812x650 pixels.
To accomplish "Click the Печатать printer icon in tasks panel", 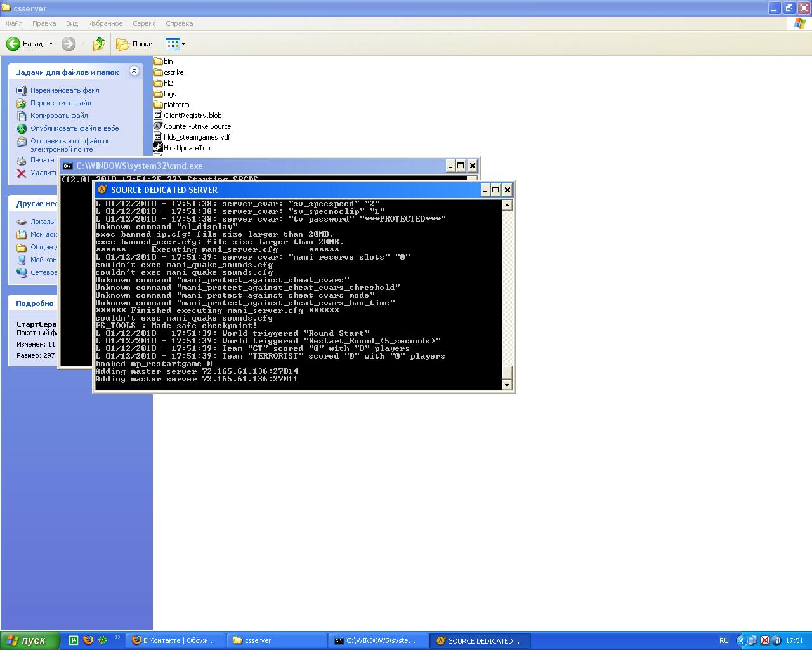I will coord(22,160).
